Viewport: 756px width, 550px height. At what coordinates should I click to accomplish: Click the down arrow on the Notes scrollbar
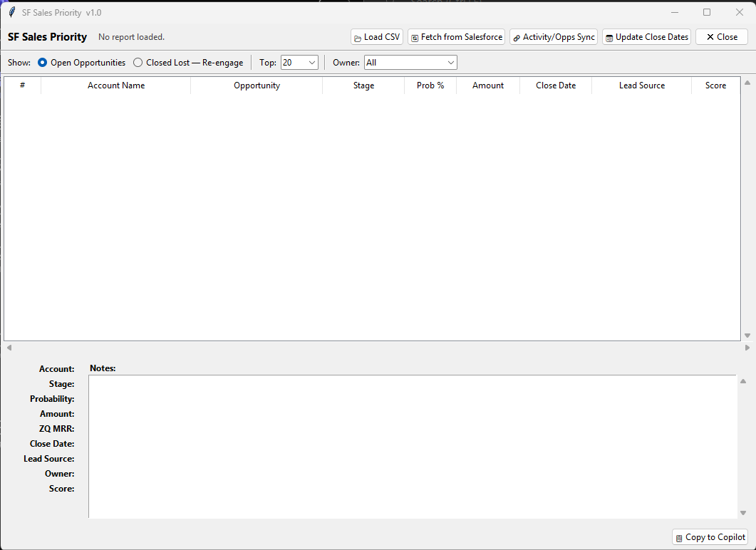[742, 512]
